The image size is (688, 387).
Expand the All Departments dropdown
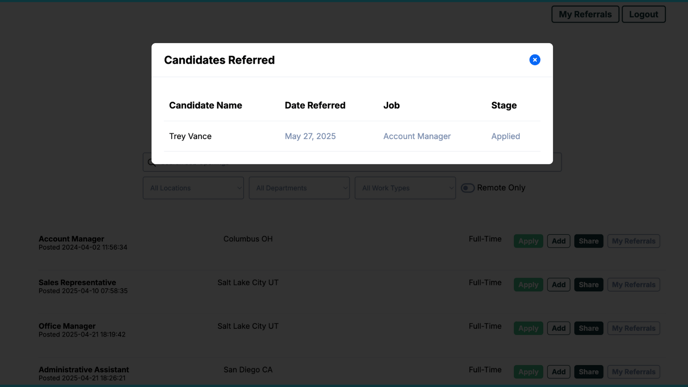point(299,188)
